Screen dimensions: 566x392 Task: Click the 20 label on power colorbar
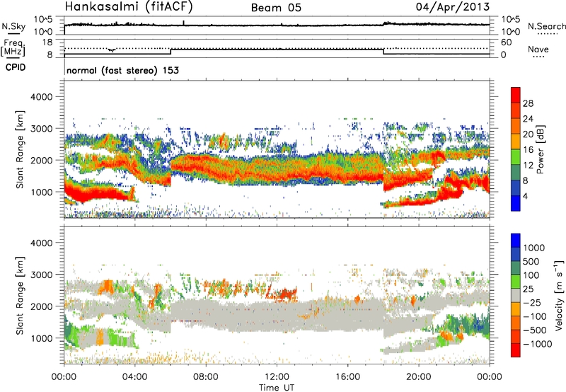tap(528, 134)
